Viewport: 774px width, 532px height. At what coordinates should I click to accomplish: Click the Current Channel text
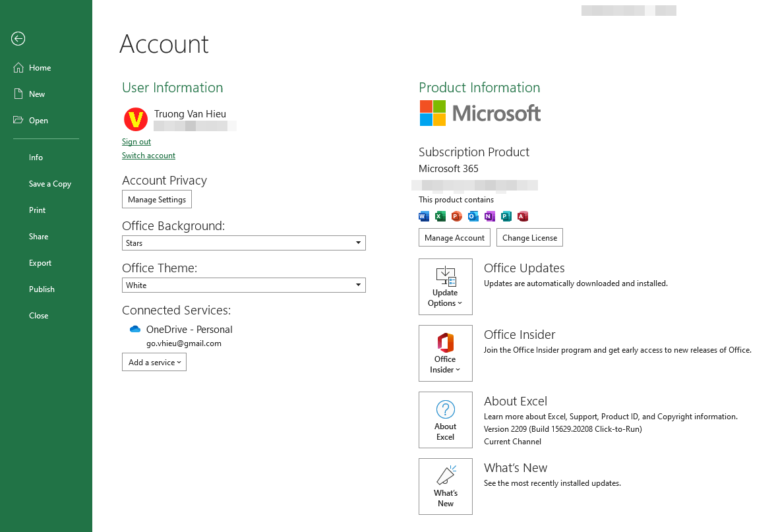tap(512, 442)
